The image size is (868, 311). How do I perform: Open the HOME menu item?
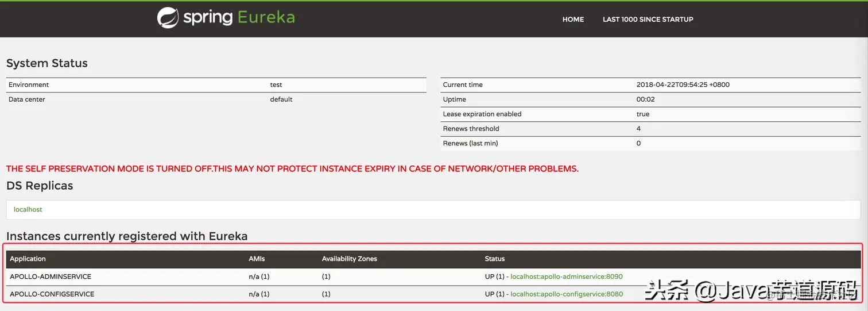573,19
